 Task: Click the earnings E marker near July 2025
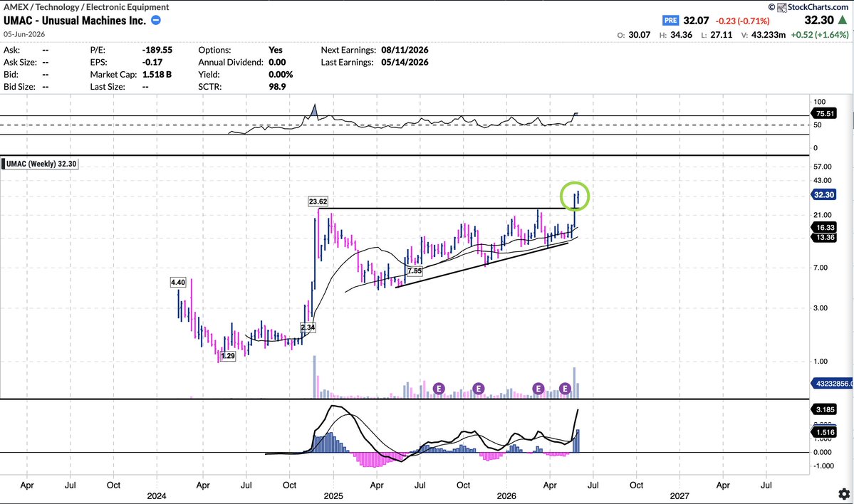(x=439, y=389)
